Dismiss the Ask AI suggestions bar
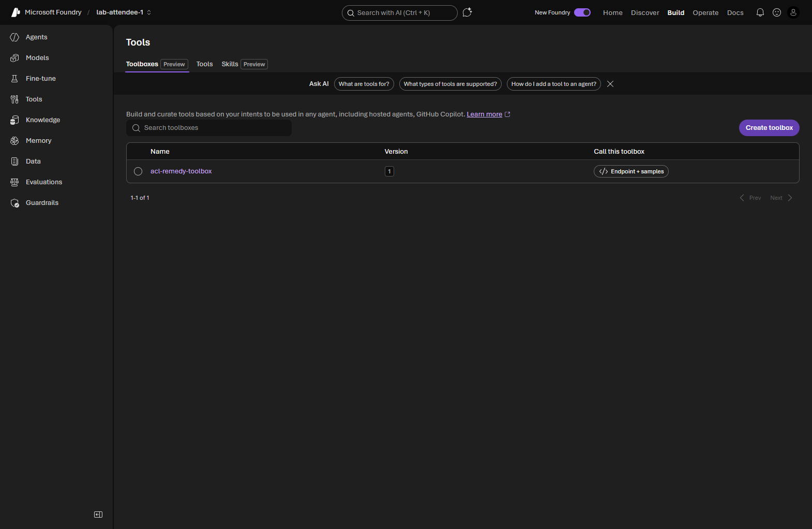 pos(610,84)
